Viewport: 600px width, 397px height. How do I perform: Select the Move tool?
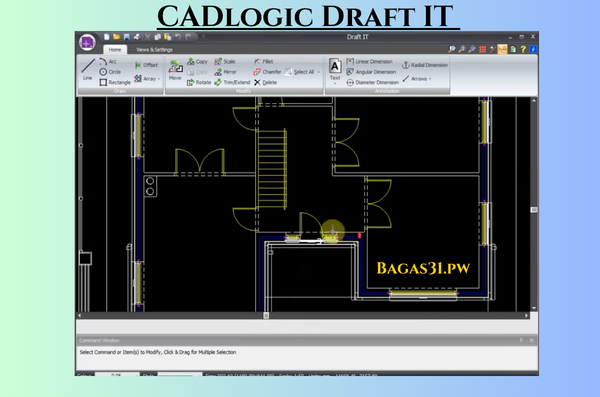click(175, 70)
